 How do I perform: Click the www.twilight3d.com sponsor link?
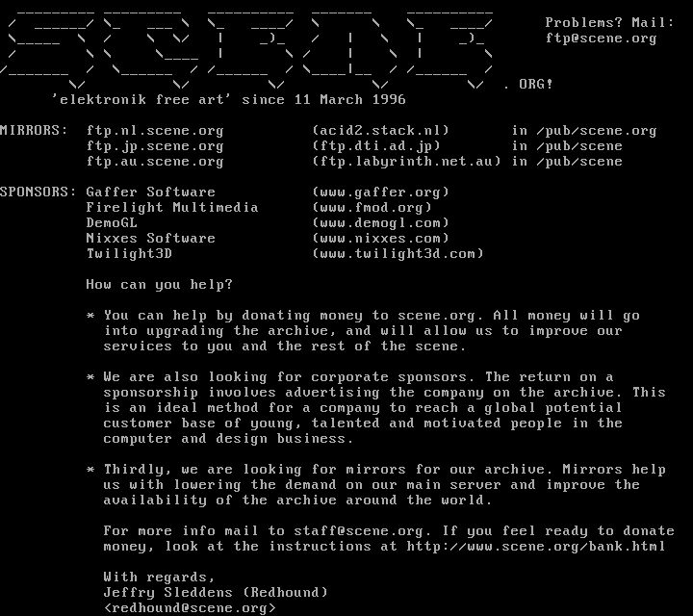[398, 254]
